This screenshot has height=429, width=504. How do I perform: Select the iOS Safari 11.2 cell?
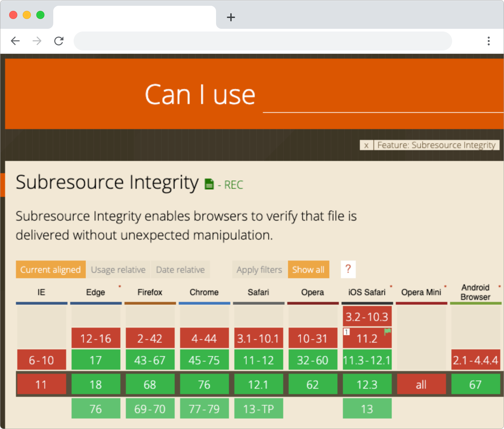[x=367, y=338]
